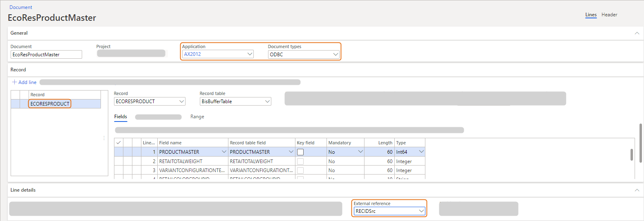The width and height of the screenshot is (644, 221).
Task: Tick Key field checkbox for RETAITOTALWEIGHT row
Action: pos(300,161)
